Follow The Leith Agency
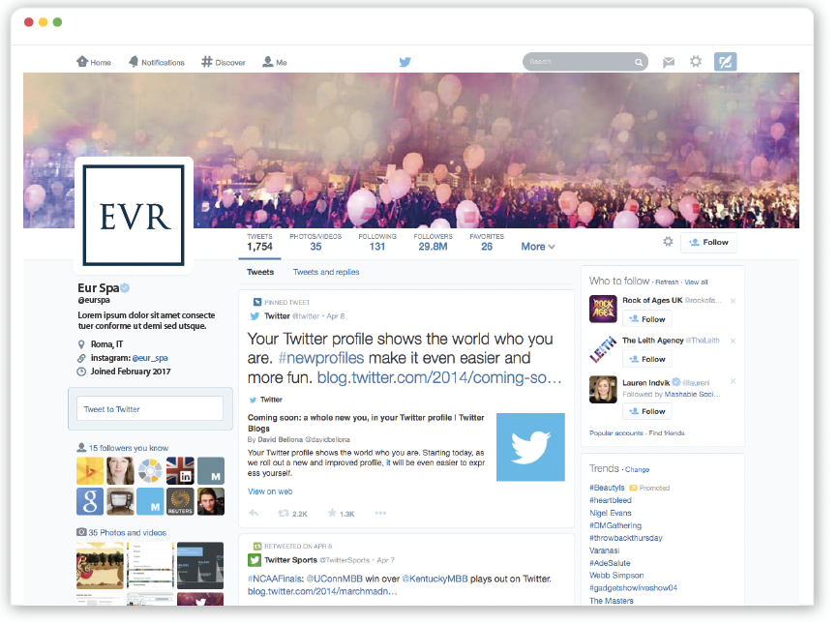 647,359
